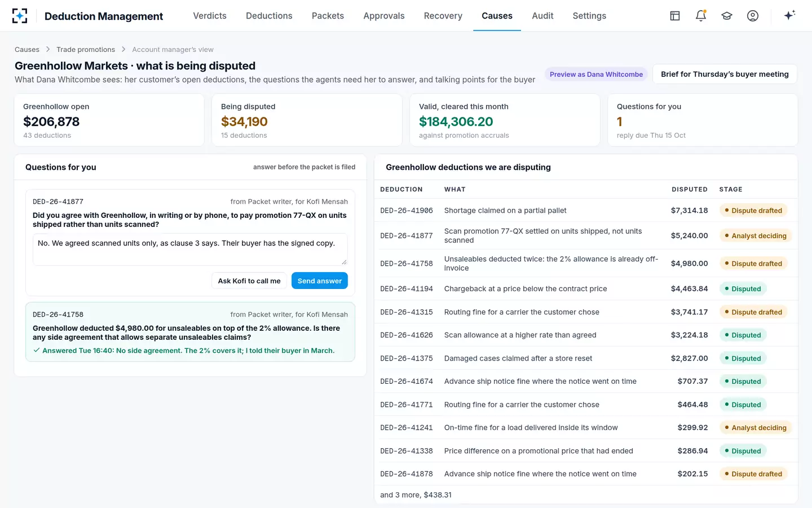812x508 pixels.
Task: Open the Settings tab
Action: [x=589, y=16]
